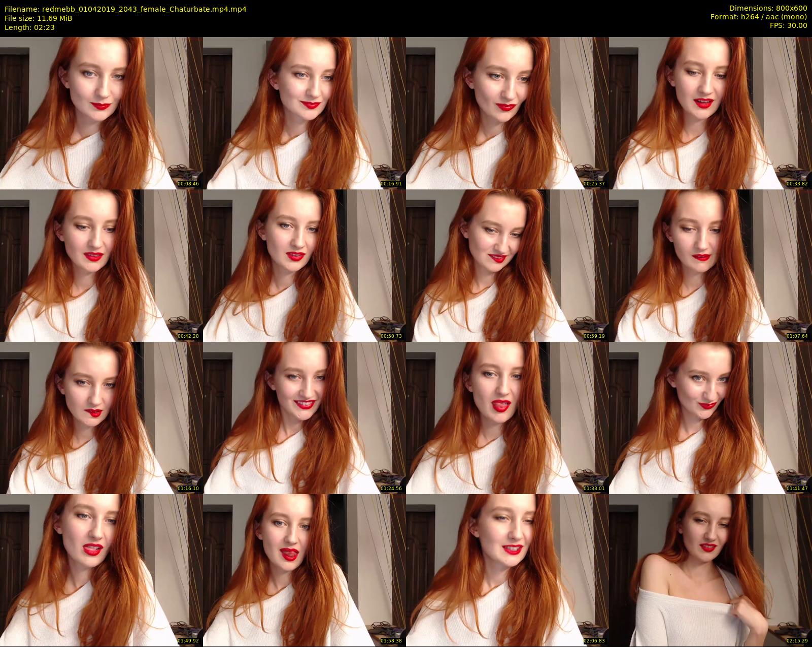This screenshot has height=647, width=812.
Task: Open the frame stamped 01:58.38
Action: [x=304, y=570]
